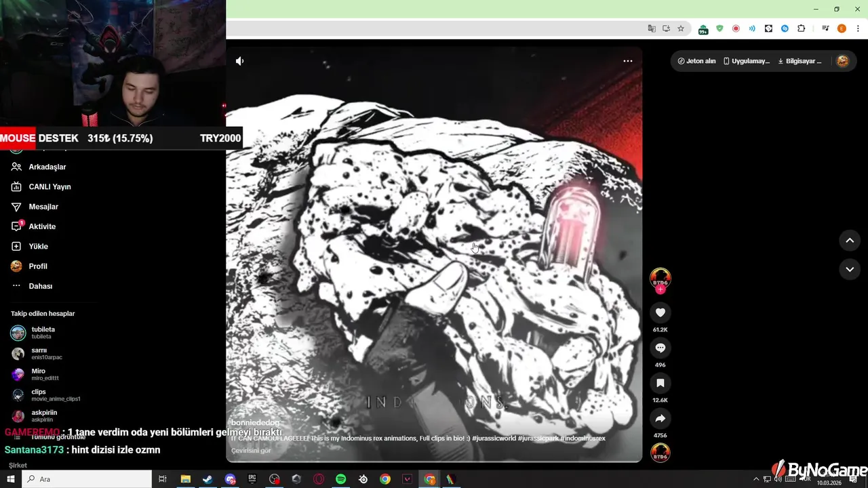Open TikTok profile avatar at top right
The height and width of the screenshot is (488, 868).
tap(842, 61)
